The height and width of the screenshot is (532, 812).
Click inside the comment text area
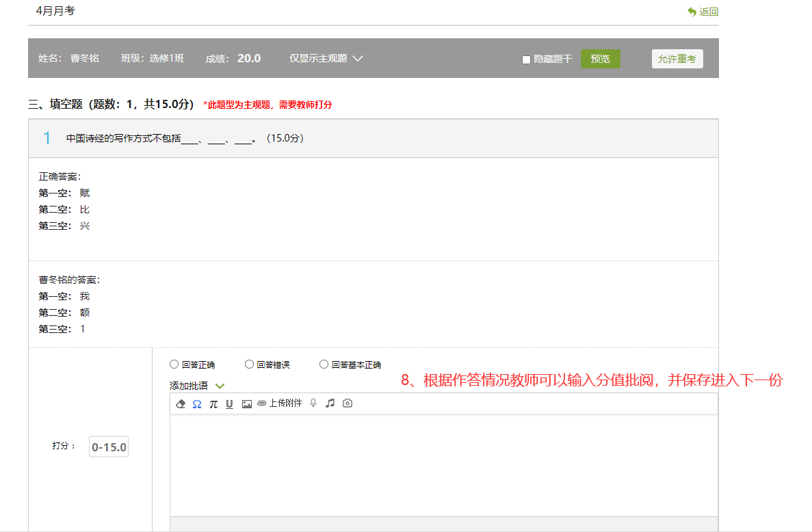pyautogui.click(x=444, y=465)
